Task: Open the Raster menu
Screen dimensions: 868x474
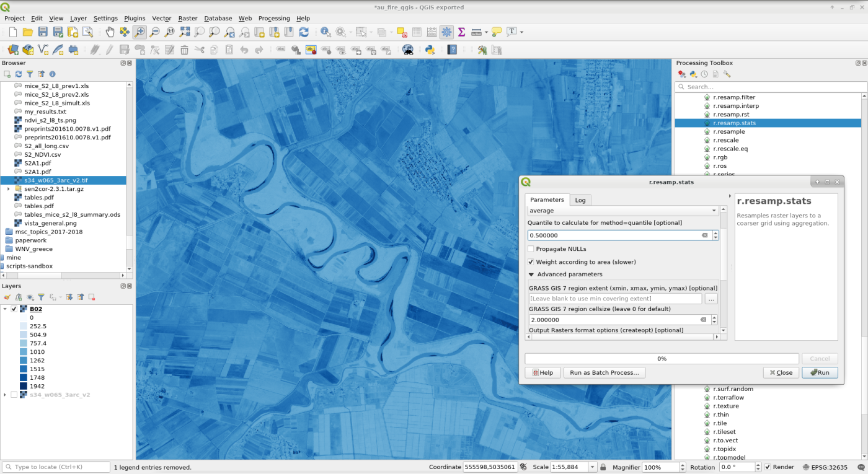Action: [x=188, y=19]
